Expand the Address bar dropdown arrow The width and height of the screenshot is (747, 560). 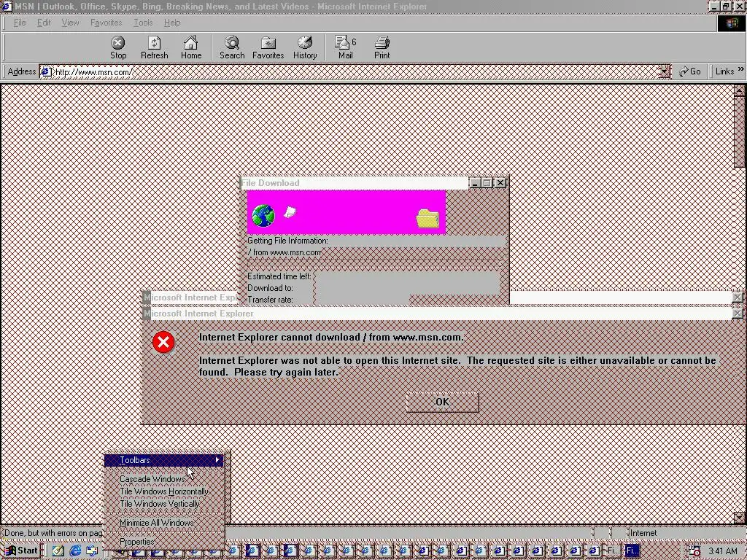click(x=664, y=72)
